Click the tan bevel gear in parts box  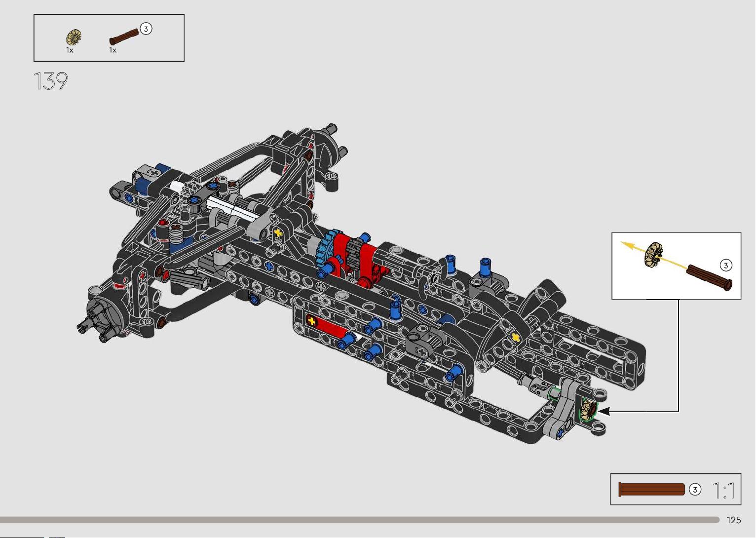point(74,38)
